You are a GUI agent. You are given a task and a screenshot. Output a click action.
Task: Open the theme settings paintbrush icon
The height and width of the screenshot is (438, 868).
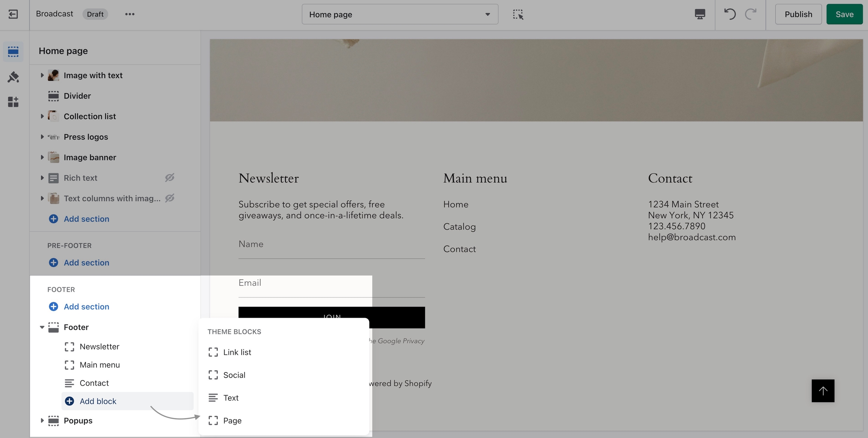click(x=13, y=77)
